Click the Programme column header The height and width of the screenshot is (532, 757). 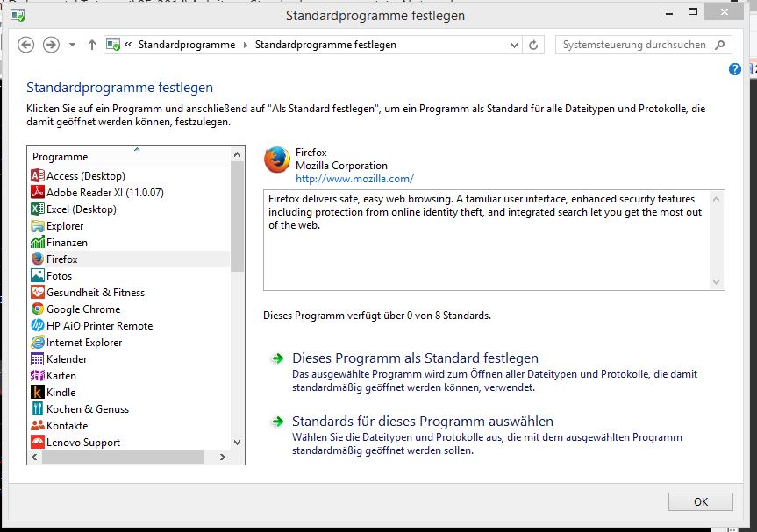pyautogui.click(x=129, y=157)
